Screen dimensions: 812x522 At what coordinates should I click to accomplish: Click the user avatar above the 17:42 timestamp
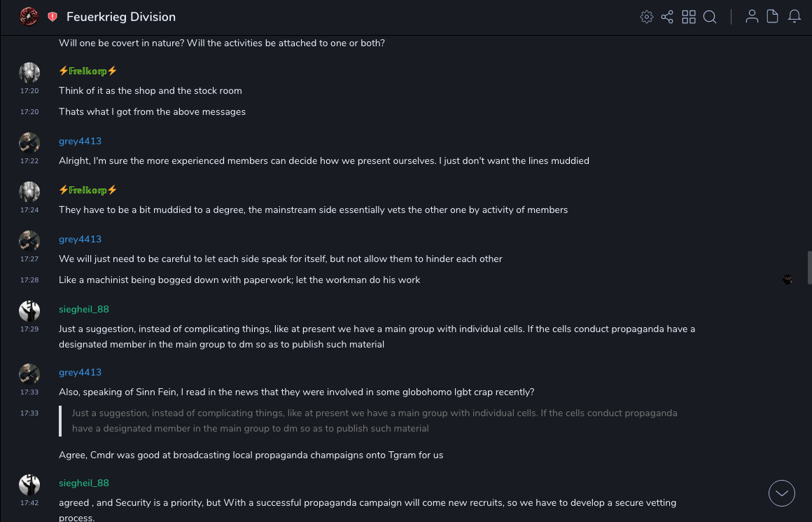[x=29, y=484]
